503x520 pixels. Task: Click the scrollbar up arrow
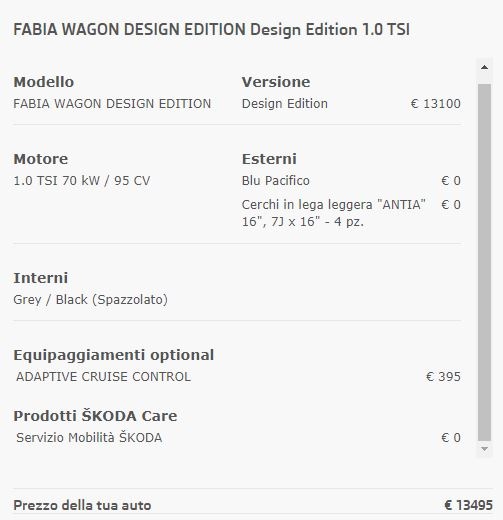pyautogui.click(x=484, y=68)
